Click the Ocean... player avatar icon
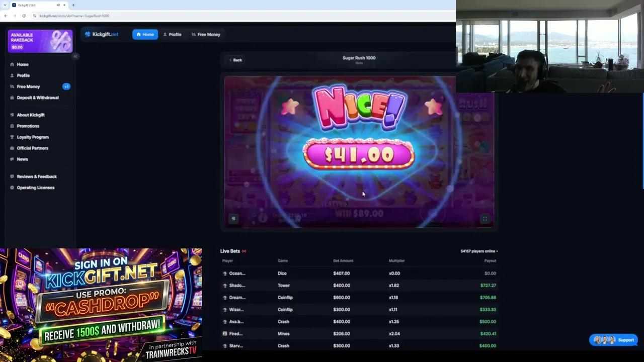 [x=225, y=274]
